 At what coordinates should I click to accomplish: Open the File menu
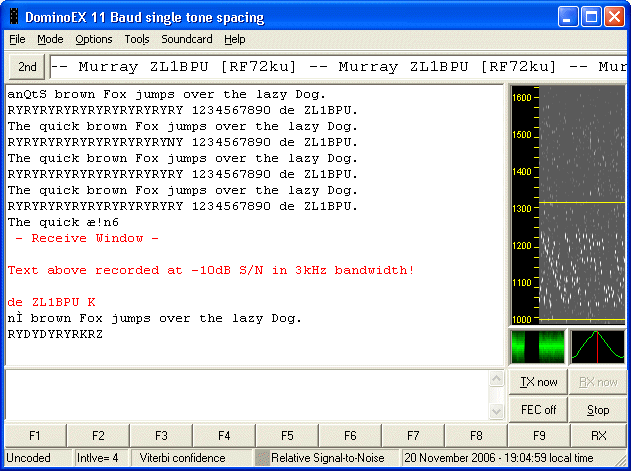[17, 39]
